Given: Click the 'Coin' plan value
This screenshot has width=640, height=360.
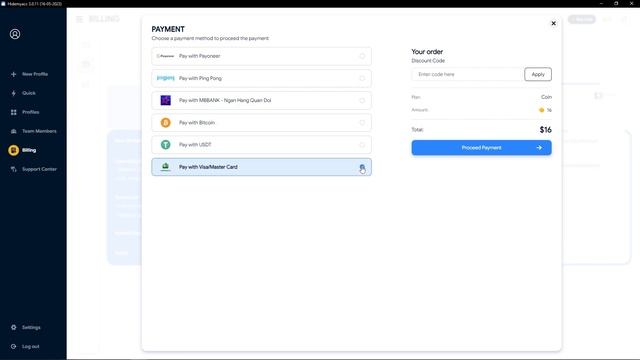Looking at the screenshot, I should pyautogui.click(x=546, y=97).
